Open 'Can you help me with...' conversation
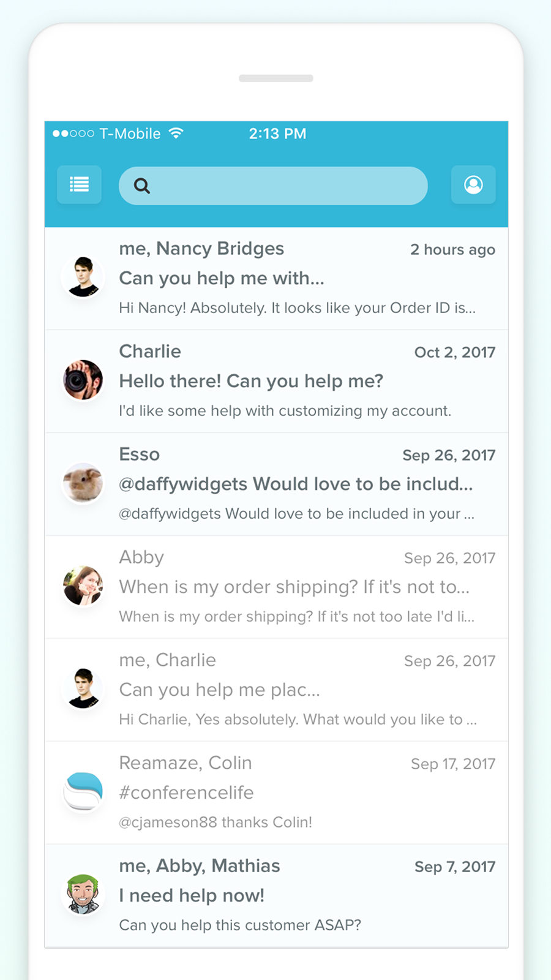This screenshot has height=980, width=551. (276, 279)
